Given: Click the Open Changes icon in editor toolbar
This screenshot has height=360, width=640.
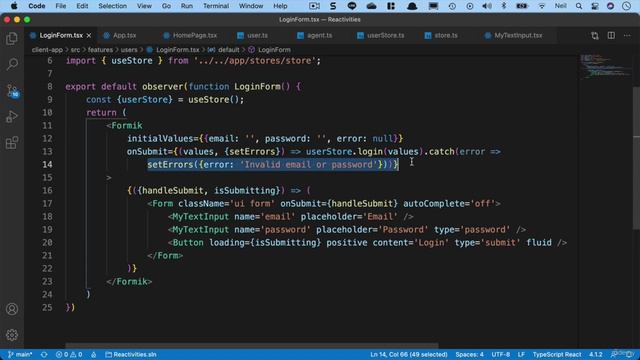Looking at the screenshot, I should point(595,36).
